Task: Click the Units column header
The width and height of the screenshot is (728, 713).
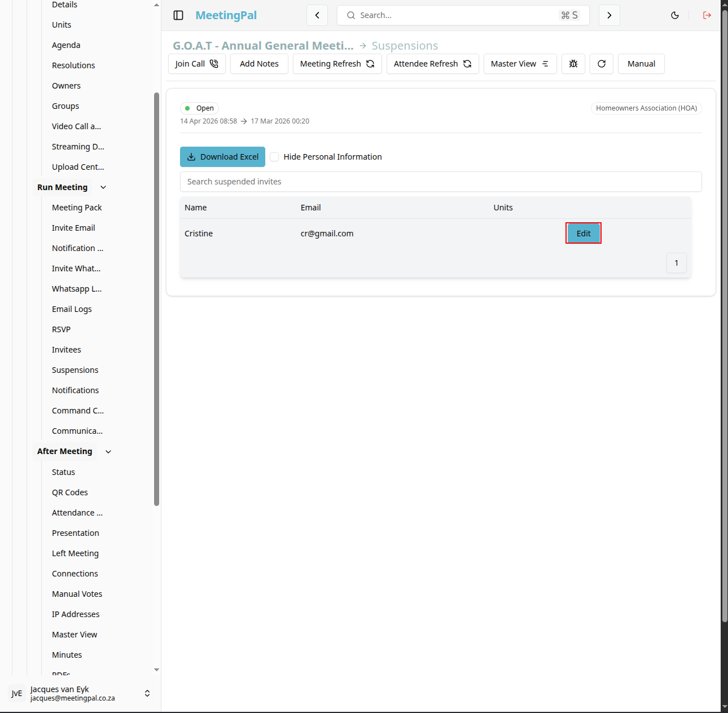Action: [503, 208]
